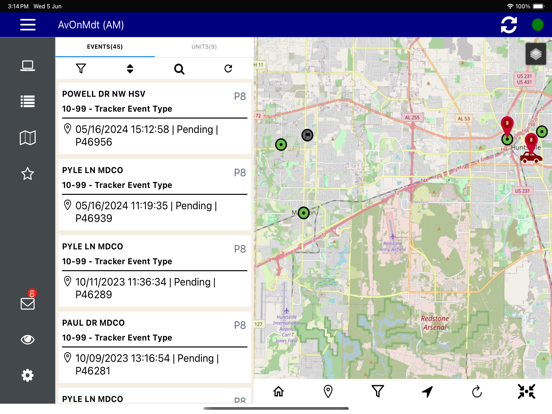The height and width of the screenshot is (414, 552).
Task: Tap the battery status indicator
Action: coord(539,6)
